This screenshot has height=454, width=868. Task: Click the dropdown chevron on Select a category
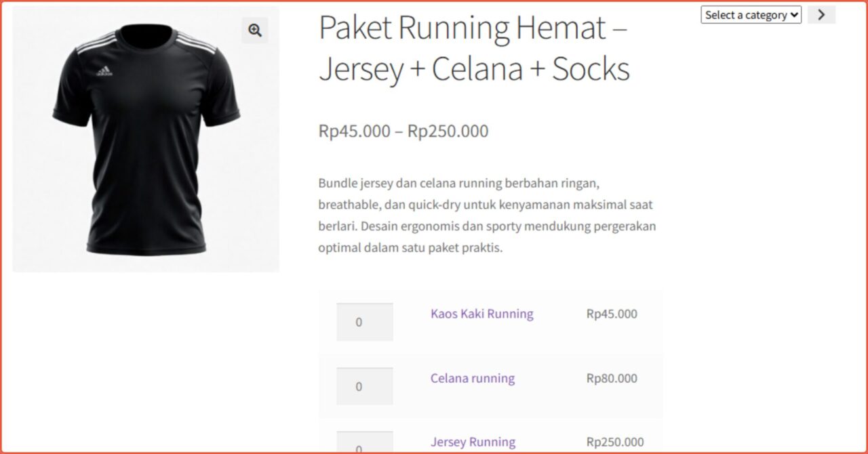point(793,14)
